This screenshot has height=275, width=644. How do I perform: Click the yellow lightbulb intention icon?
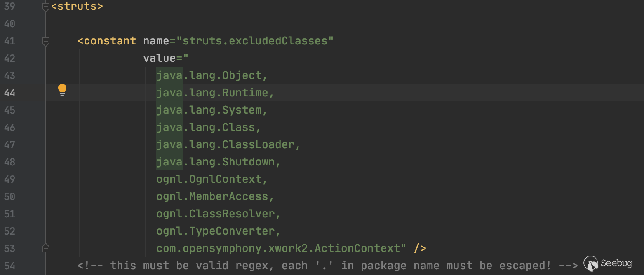tap(62, 89)
